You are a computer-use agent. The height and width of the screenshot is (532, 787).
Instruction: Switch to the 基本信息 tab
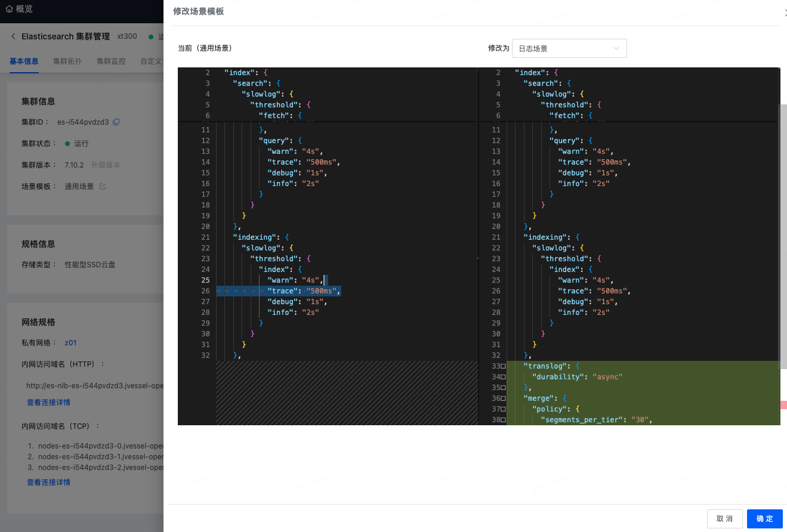tap(24, 61)
